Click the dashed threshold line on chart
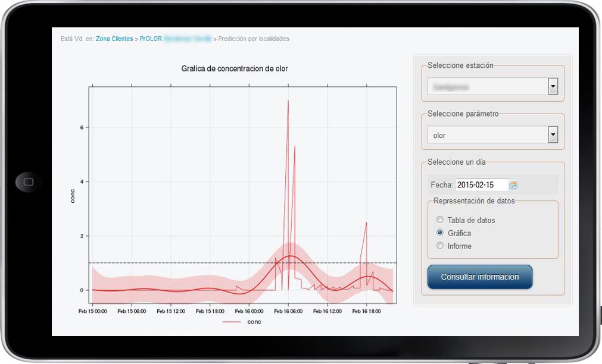 pos(179,263)
